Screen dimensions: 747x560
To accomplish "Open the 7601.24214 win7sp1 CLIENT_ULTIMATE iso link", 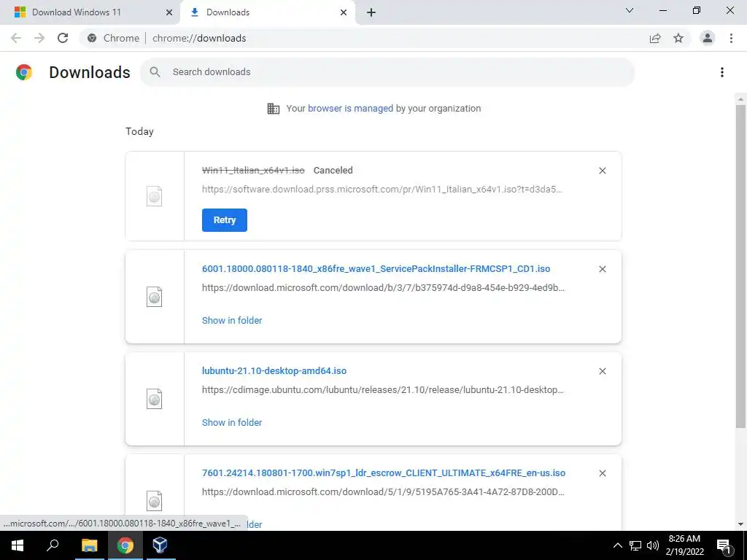I will coord(384,472).
